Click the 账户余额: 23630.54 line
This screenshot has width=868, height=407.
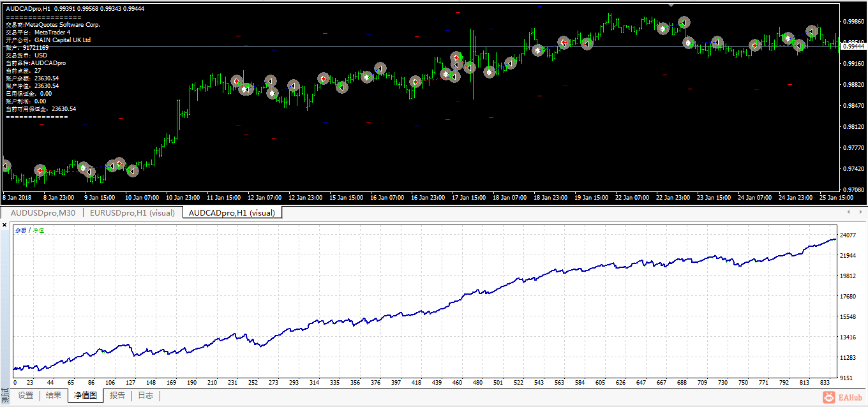tap(32, 78)
